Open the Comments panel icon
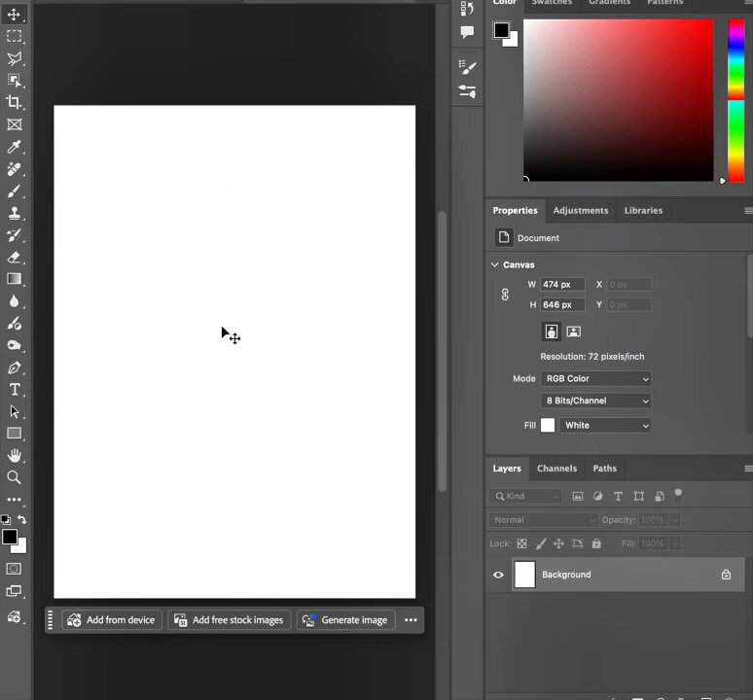This screenshot has width=753, height=700. [467, 32]
